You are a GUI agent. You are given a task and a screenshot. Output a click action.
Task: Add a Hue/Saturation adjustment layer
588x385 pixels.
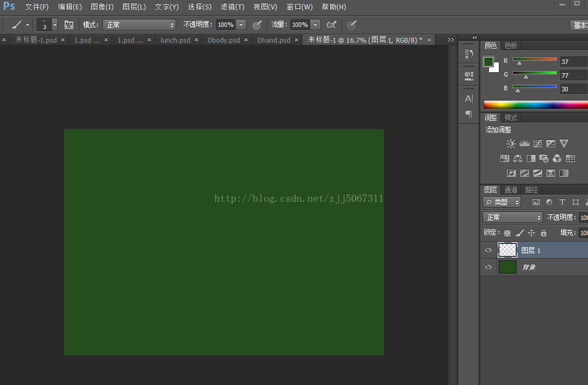point(505,159)
